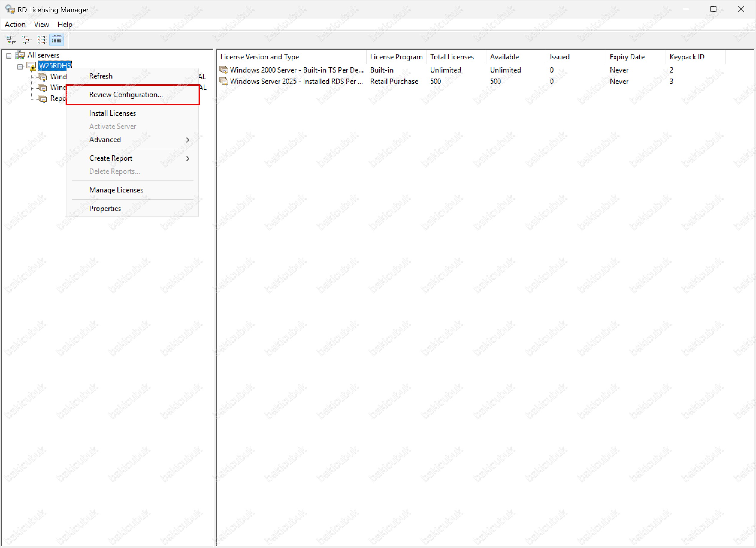
Task: Click the Expiry Date column header
Action: pyautogui.click(x=627, y=57)
